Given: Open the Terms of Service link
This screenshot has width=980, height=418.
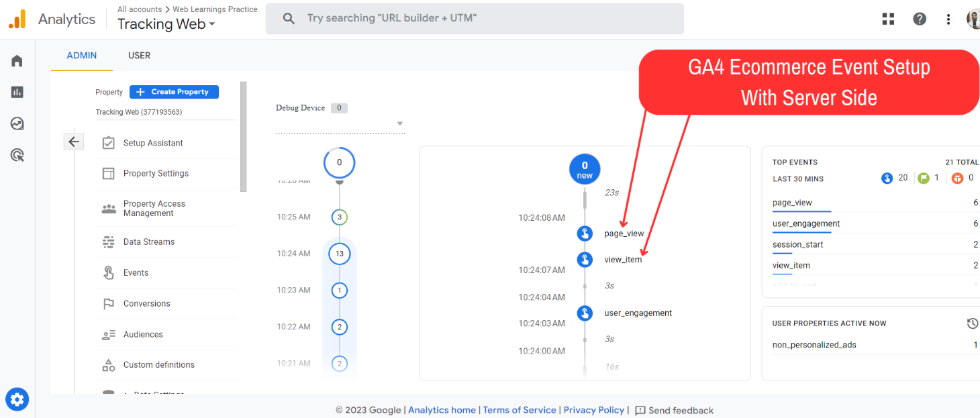Looking at the screenshot, I should pyautogui.click(x=520, y=410).
